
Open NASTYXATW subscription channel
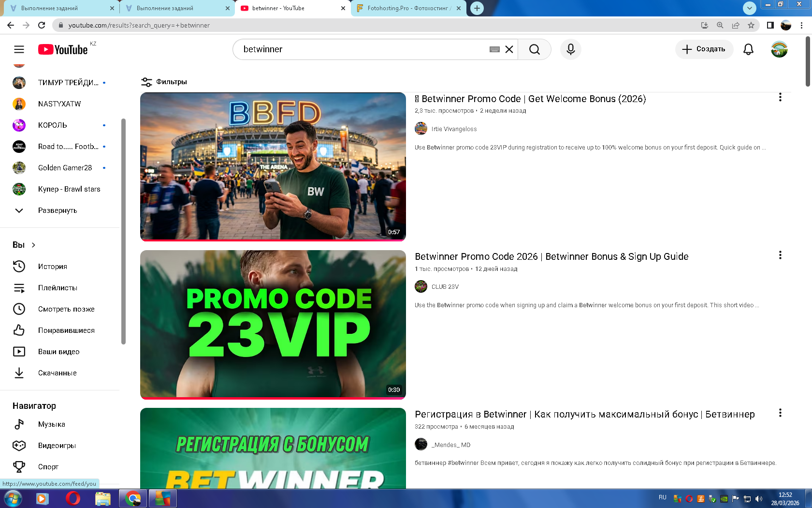point(60,104)
